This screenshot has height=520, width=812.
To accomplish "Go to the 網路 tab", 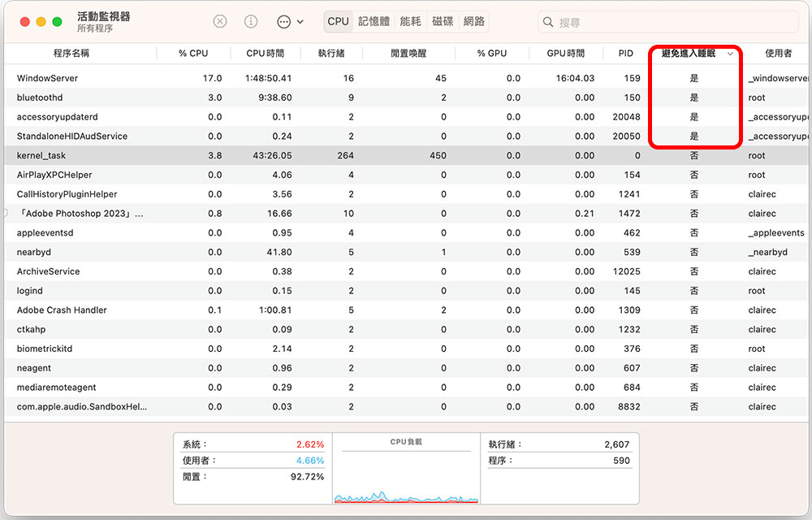I will (474, 22).
